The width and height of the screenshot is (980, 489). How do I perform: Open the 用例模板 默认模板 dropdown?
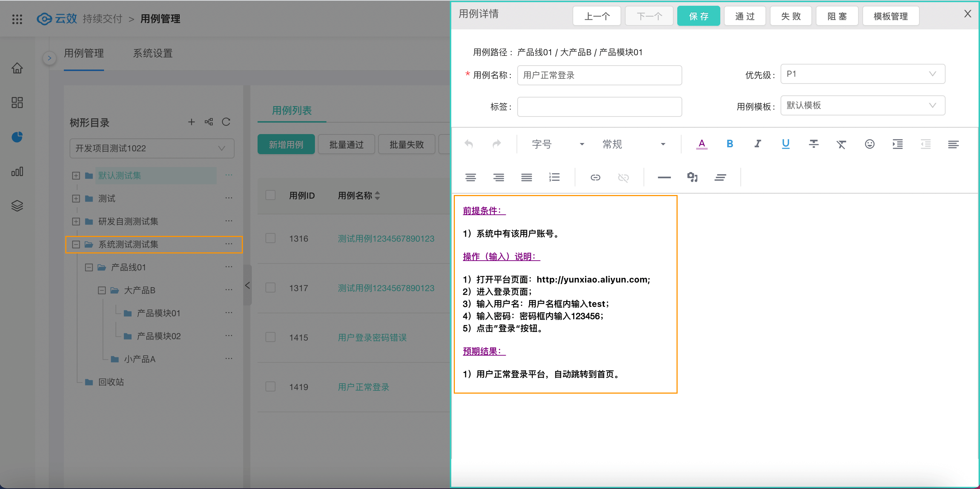pos(863,105)
